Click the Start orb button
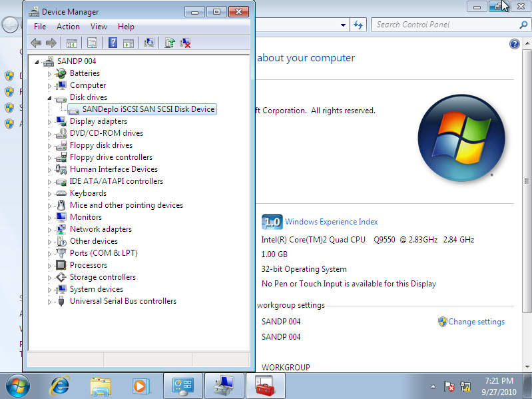 click(x=17, y=386)
